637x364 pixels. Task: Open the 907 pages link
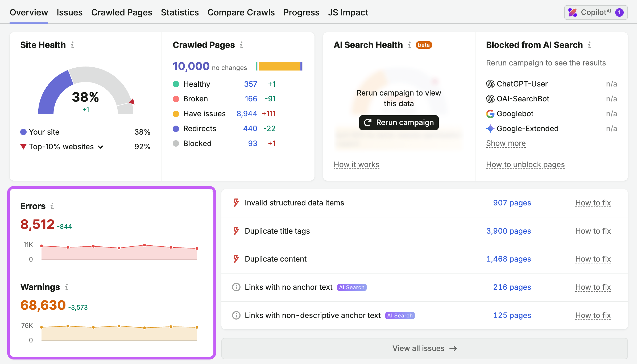coord(512,203)
